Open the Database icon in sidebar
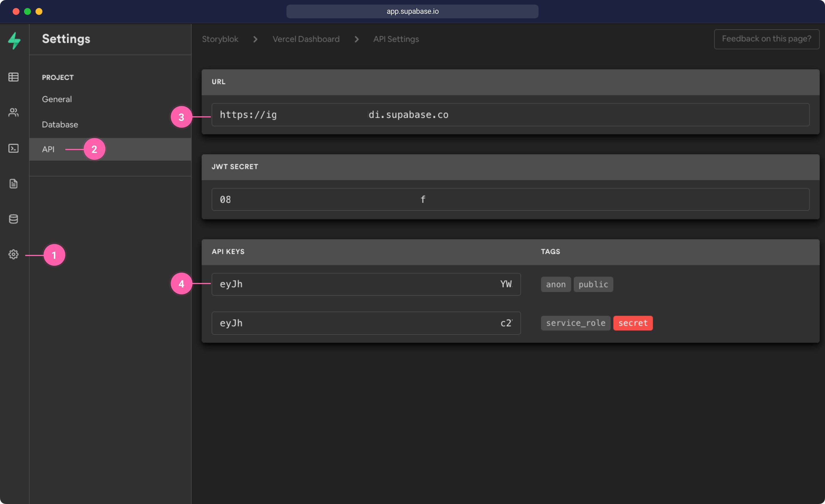825x504 pixels. click(x=13, y=219)
